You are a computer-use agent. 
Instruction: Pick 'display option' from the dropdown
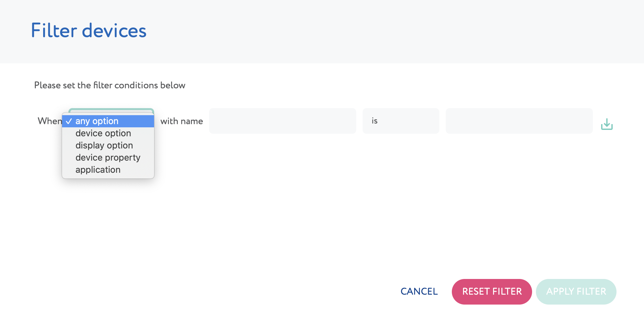pyautogui.click(x=108, y=145)
